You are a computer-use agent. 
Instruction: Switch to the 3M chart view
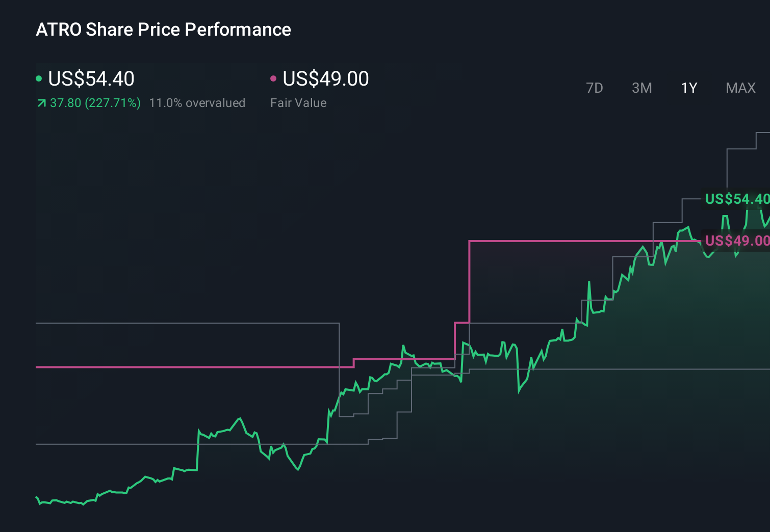[641, 88]
